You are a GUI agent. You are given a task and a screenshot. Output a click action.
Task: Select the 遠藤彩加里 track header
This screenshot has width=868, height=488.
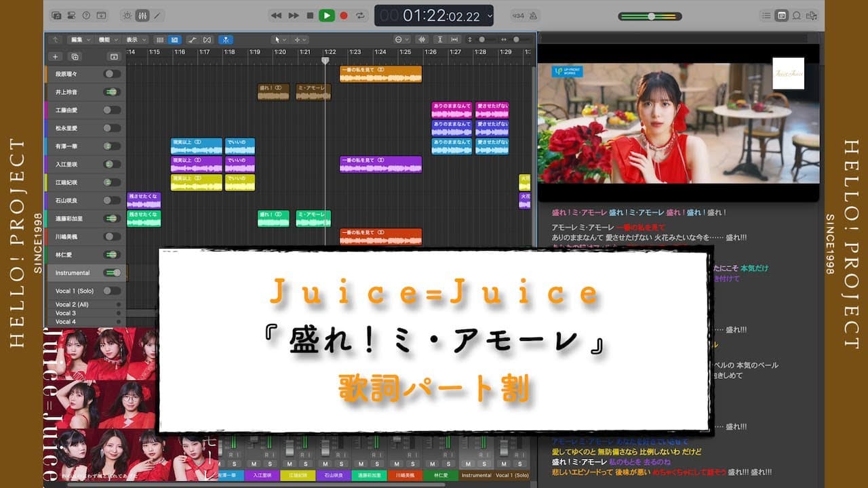click(85, 219)
